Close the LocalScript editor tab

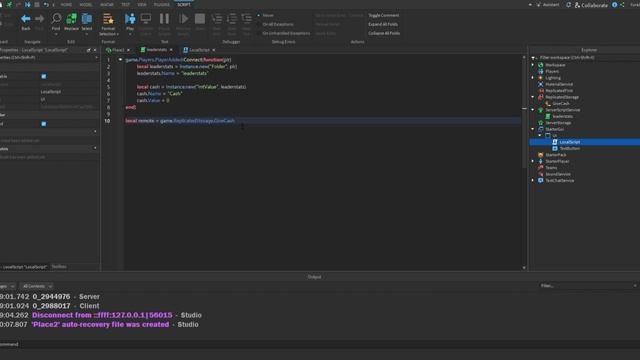pyautogui.click(x=213, y=50)
